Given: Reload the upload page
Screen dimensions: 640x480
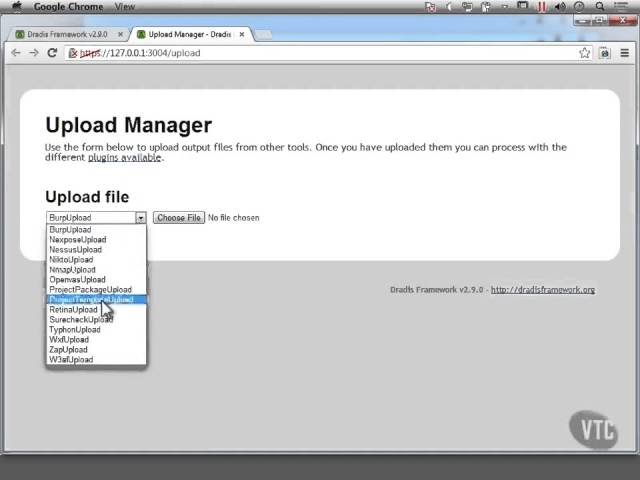Looking at the screenshot, I should (x=52, y=53).
